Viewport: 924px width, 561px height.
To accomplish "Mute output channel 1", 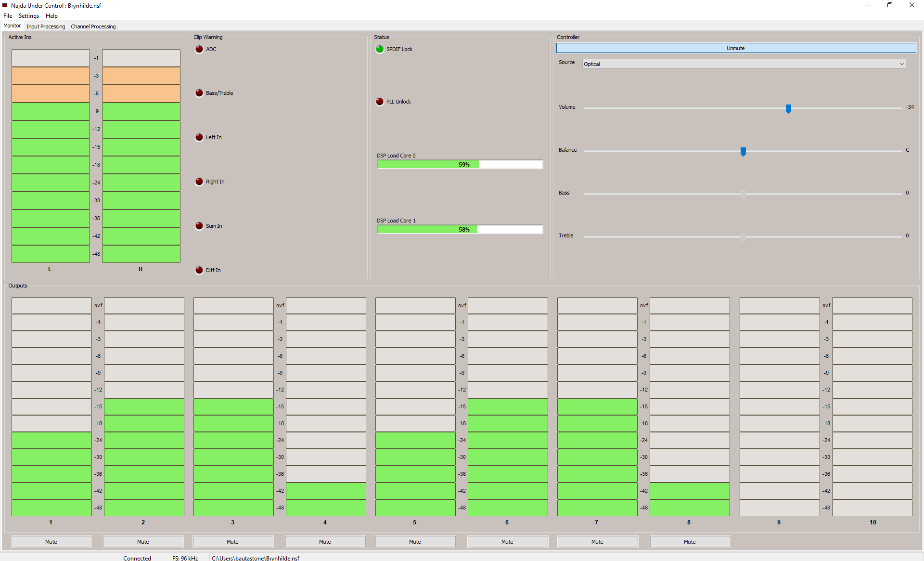I will [x=51, y=542].
